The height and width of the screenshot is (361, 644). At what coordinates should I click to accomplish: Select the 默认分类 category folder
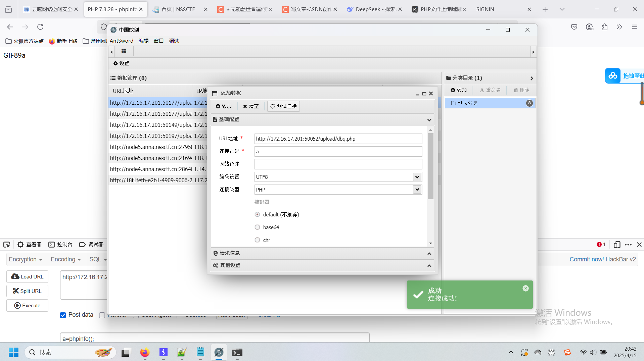pos(490,103)
